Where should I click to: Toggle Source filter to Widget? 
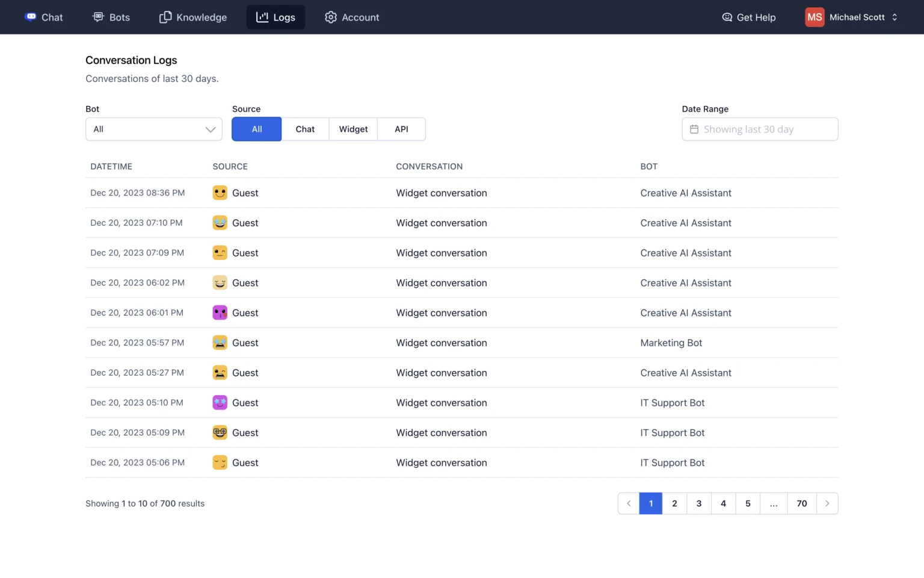(353, 129)
